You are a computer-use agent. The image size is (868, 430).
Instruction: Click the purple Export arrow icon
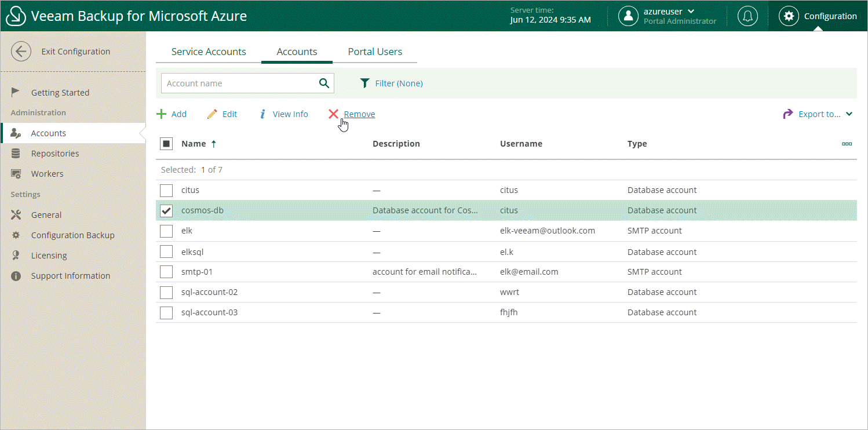pyautogui.click(x=788, y=114)
